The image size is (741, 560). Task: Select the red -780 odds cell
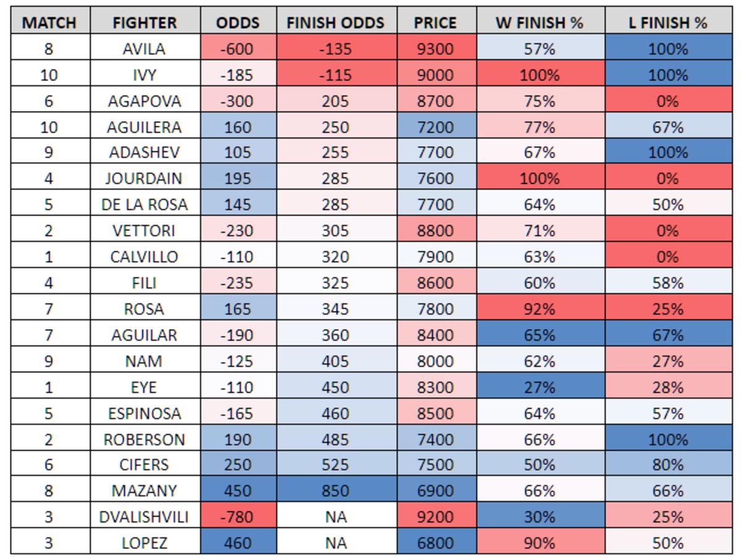coord(237,517)
